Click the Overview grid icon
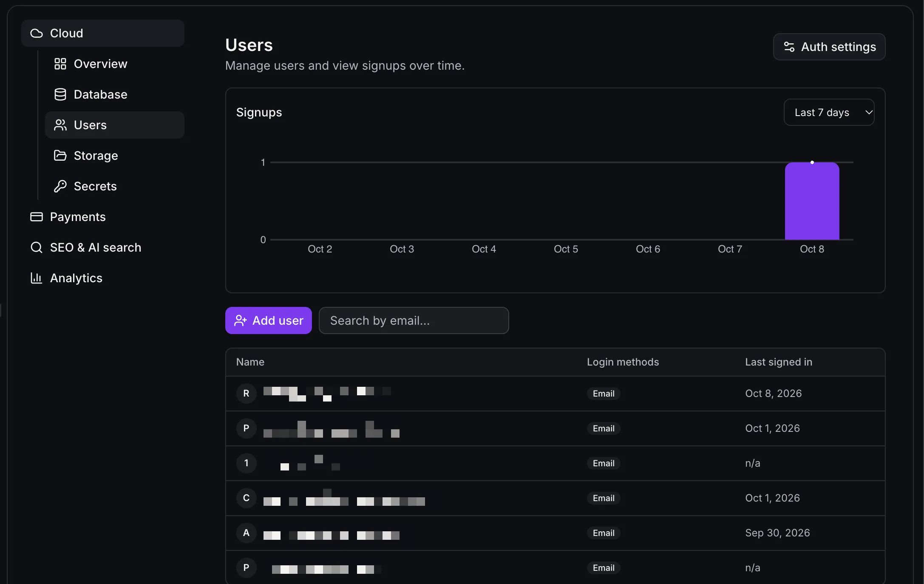924x584 pixels. click(60, 64)
